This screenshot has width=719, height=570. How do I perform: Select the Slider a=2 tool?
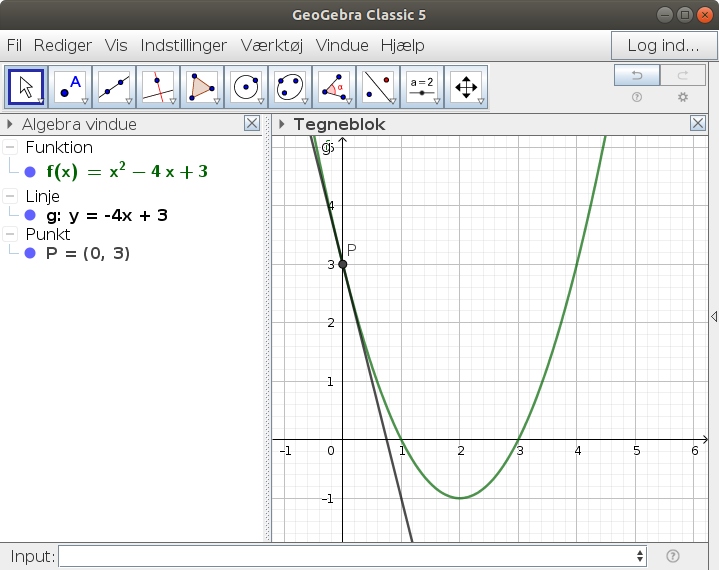(422, 87)
